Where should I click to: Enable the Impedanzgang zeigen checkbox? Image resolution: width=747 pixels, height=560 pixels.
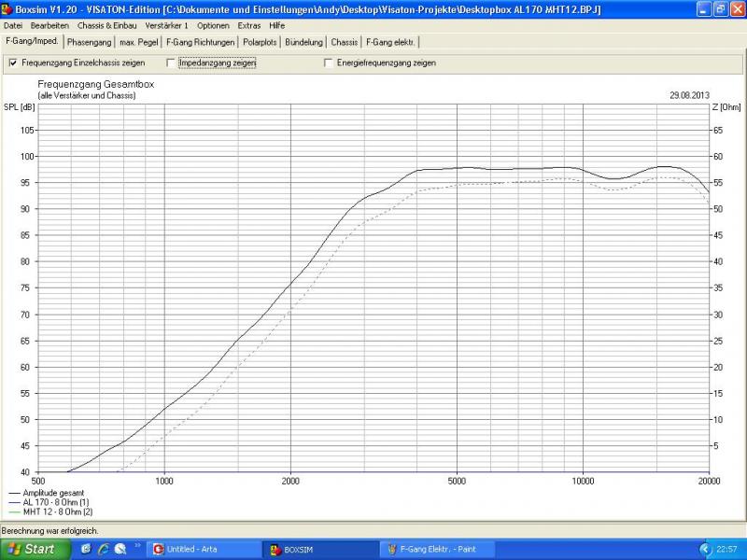[x=170, y=63]
